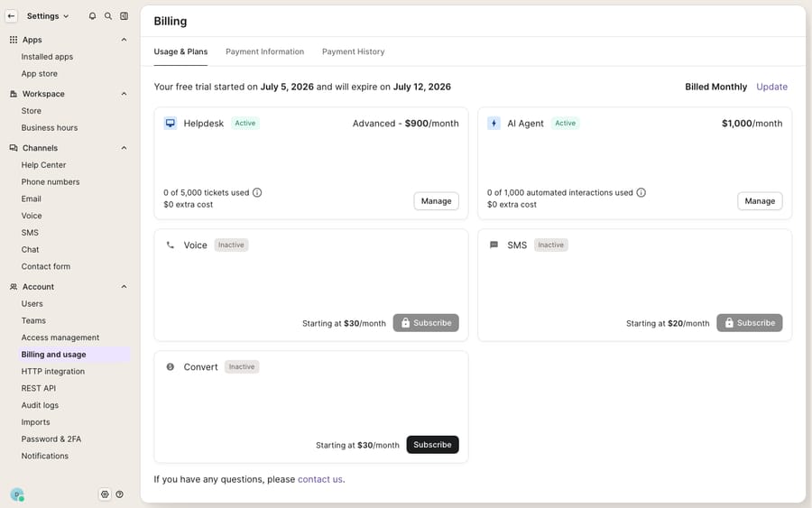Go to Store settings

tap(31, 111)
